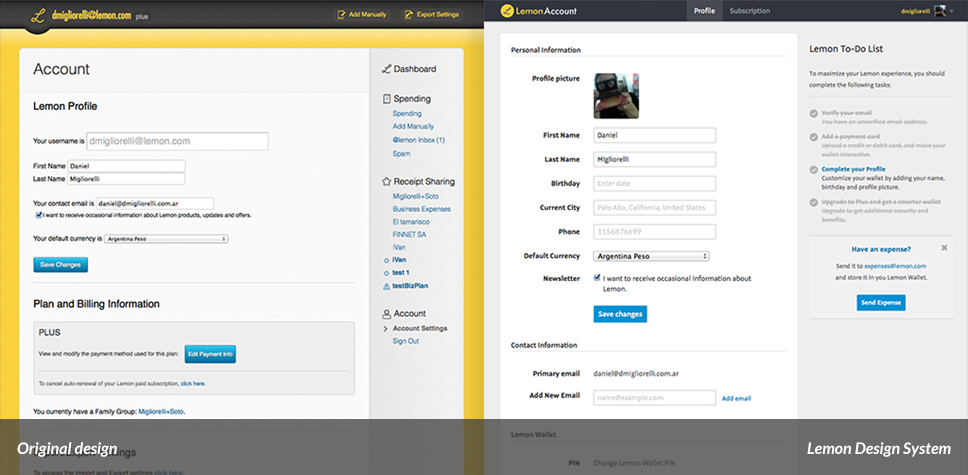Open Spending link under Spending section
The height and width of the screenshot is (475, 968).
click(x=407, y=114)
